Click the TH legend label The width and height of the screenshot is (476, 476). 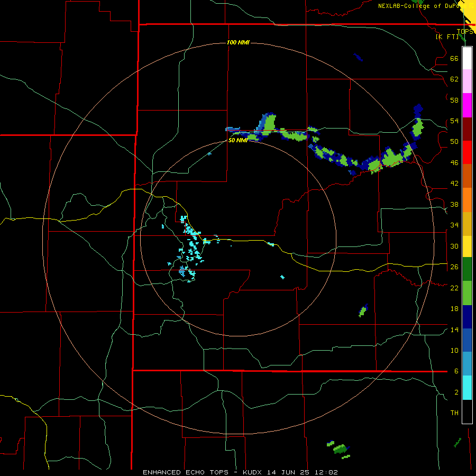pyautogui.click(x=454, y=413)
